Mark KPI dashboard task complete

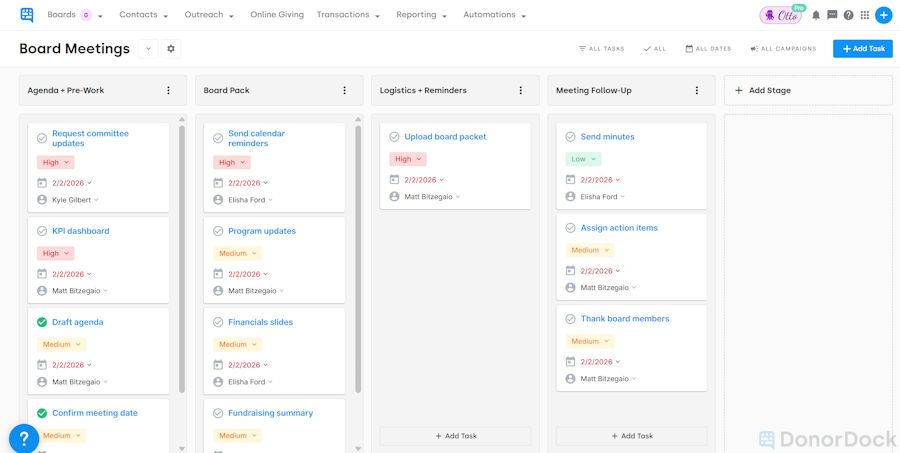[42, 231]
